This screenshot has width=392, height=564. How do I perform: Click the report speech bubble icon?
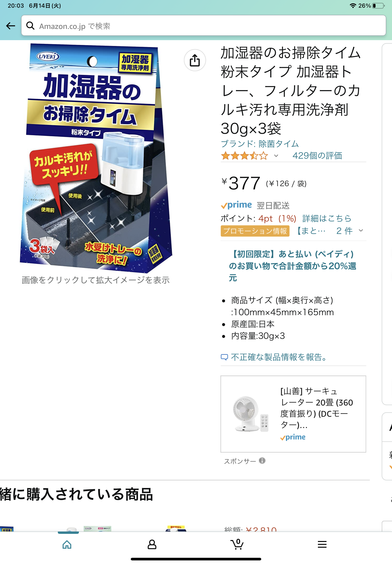(224, 357)
